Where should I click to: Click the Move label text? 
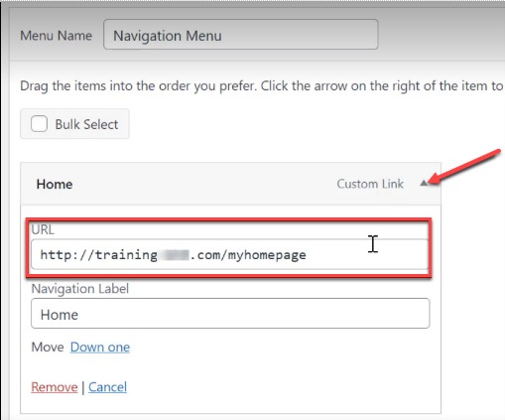coord(48,348)
